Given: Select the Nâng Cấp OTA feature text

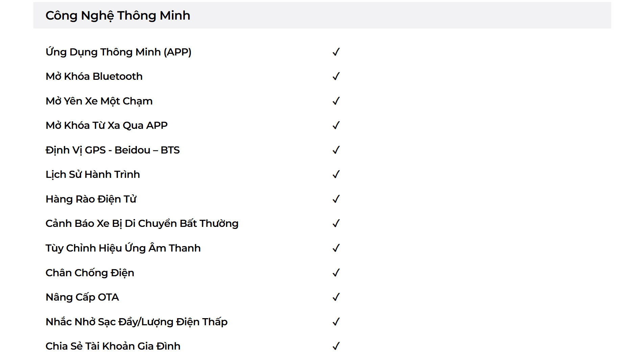Looking at the screenshot, I should point(82,297).
